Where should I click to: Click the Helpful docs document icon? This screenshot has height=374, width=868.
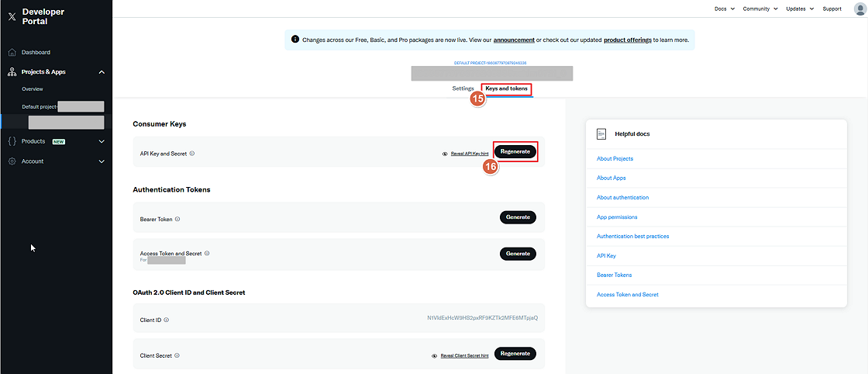[601, 134]
